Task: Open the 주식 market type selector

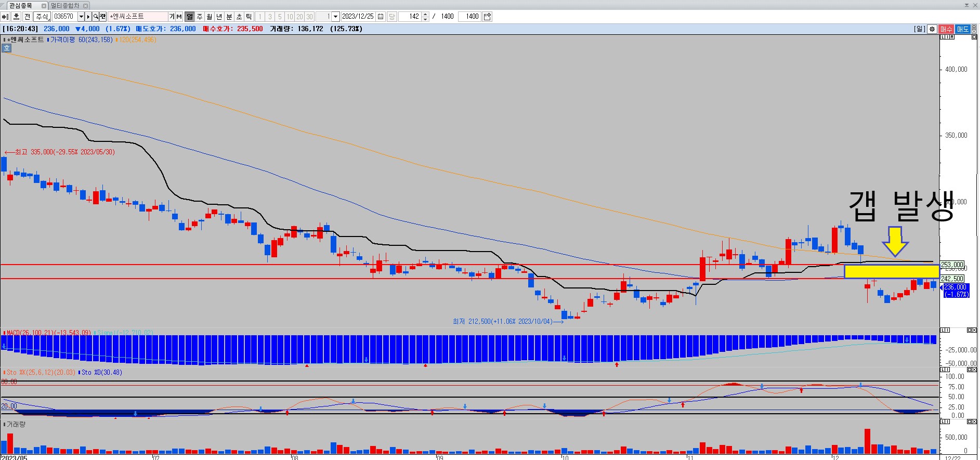Action: (42, 17)
